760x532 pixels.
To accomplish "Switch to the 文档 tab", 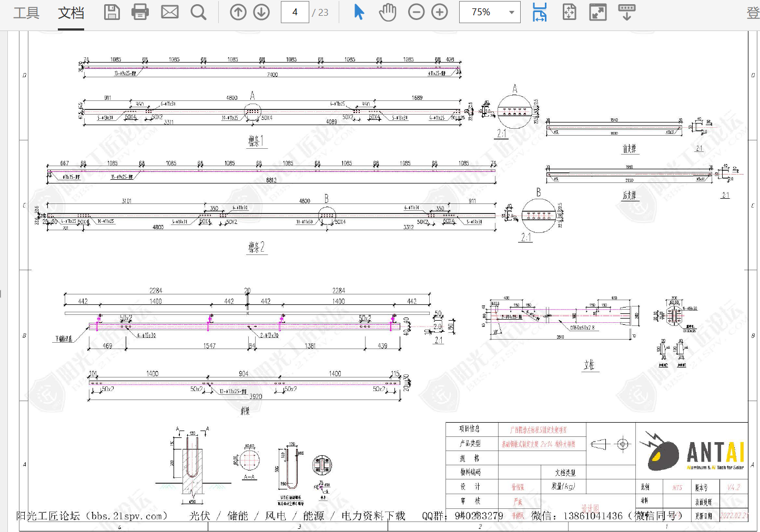I will click(x=71, y=13).
